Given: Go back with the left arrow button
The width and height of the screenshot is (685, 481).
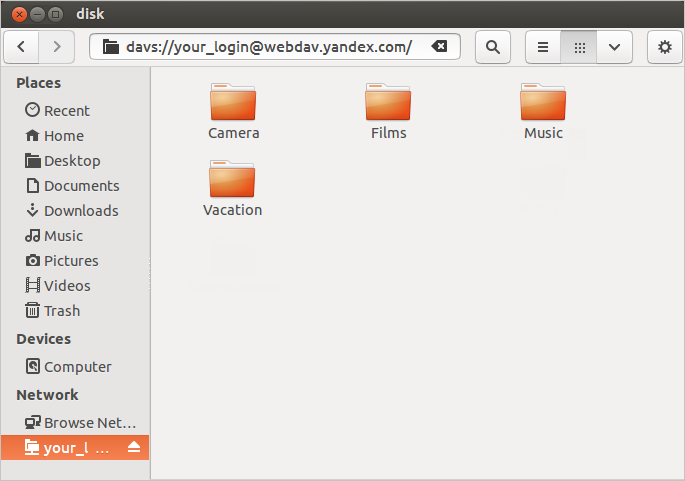Looking at the screenshot, I should [21, 47].
